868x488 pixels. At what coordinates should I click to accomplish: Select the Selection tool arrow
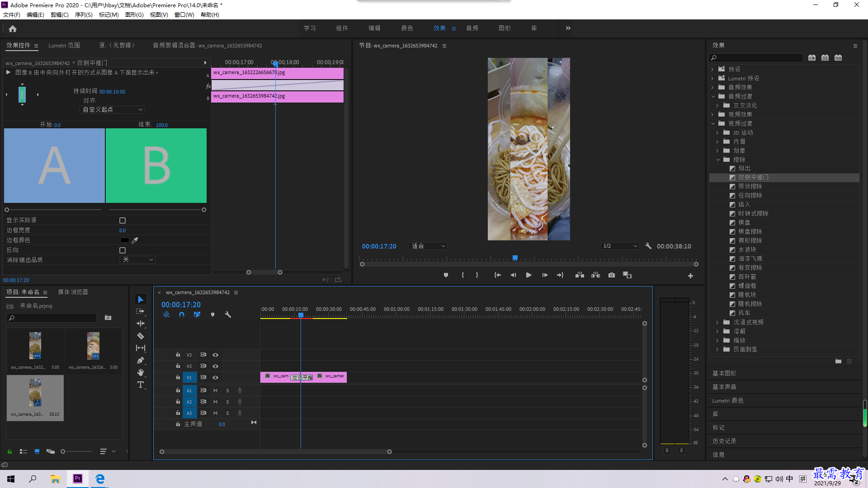141,300
